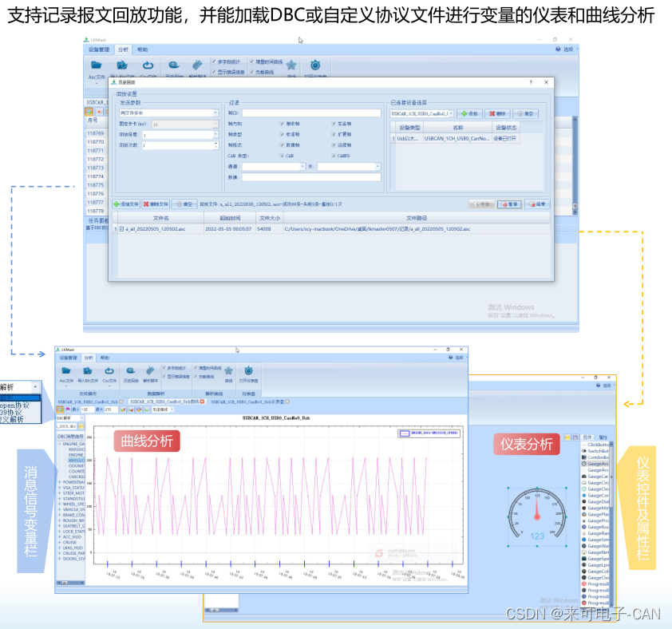Toggle 数据帧 checkbox in playback filter
The height and width of the screenshot is (629, 672).
pos(282,145)
